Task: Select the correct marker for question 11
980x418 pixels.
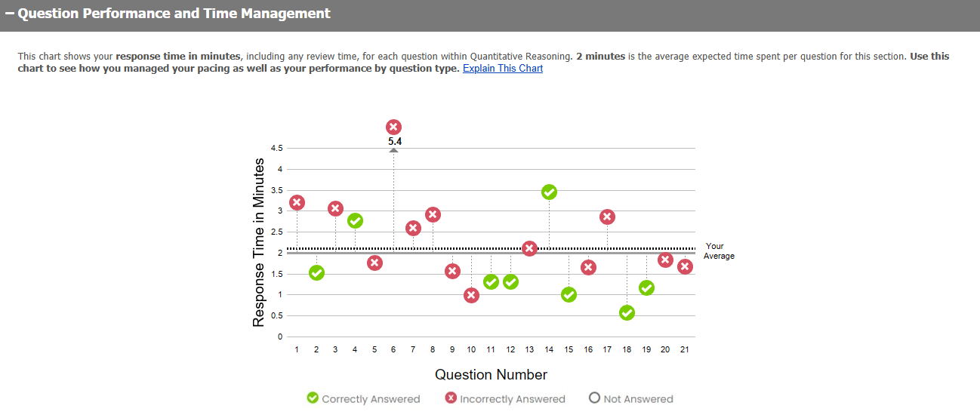Action: click(491, 281)
